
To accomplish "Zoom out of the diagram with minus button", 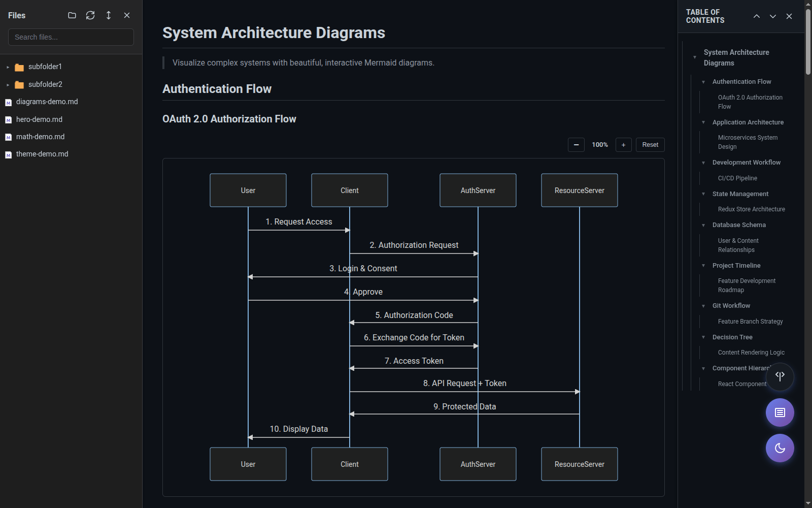I will coord(576,145).
